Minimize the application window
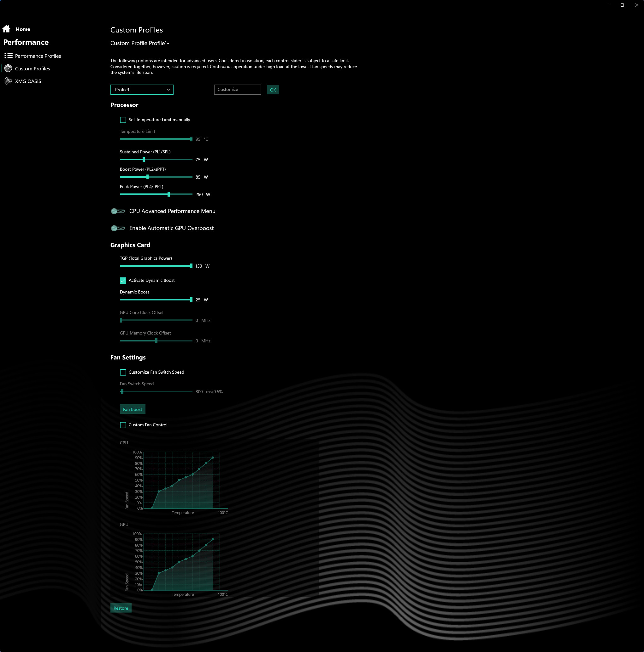The width and height of the screenshot is (644, 652). 608,5
